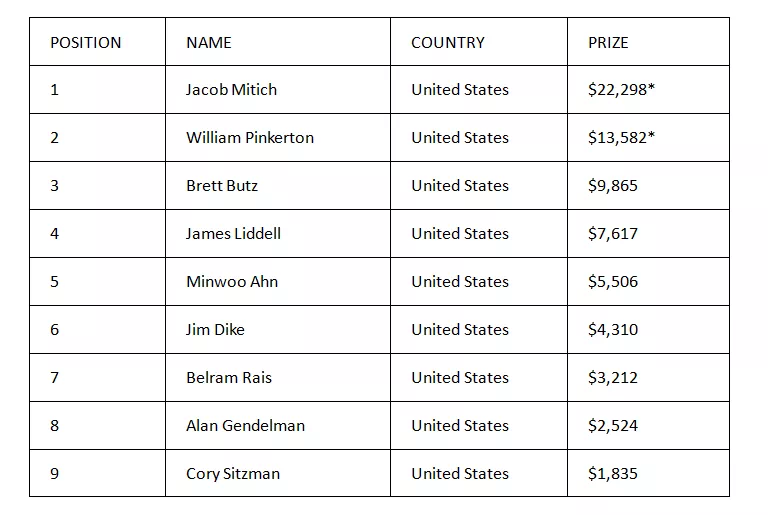Image resolution: width=768 pixels, height=515 pixels.
Task: Select the William Pinkerton name cell
Action: (278, 138)
